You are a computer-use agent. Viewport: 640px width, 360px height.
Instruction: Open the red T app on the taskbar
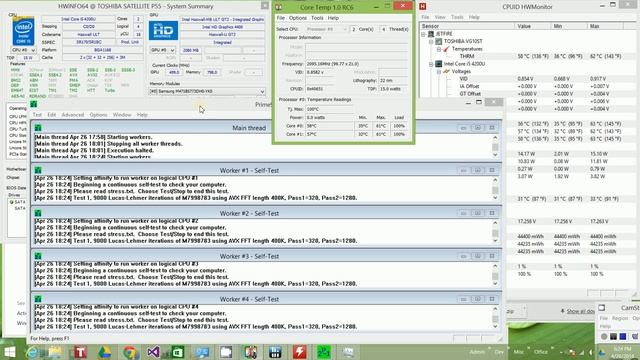coord(80,352)
